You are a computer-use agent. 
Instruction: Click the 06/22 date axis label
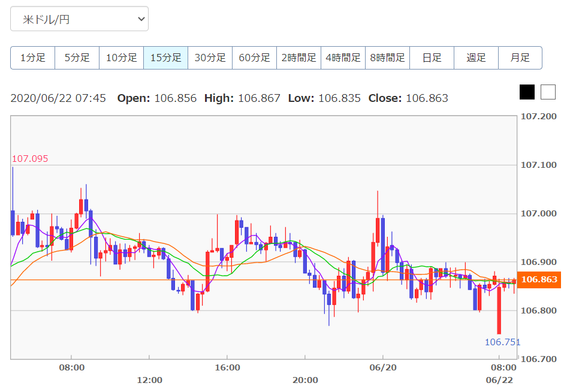(499, 381)
